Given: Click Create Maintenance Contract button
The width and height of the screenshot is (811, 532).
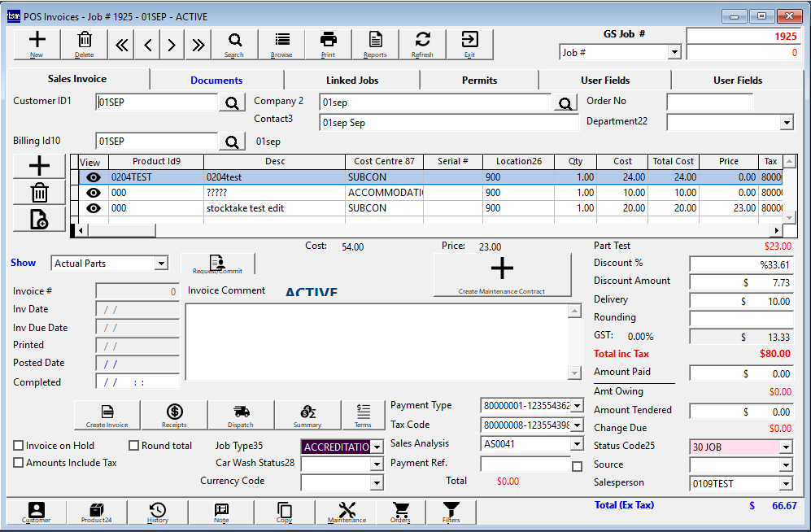Looking at the screenshot, I should [x=502, y=275].
